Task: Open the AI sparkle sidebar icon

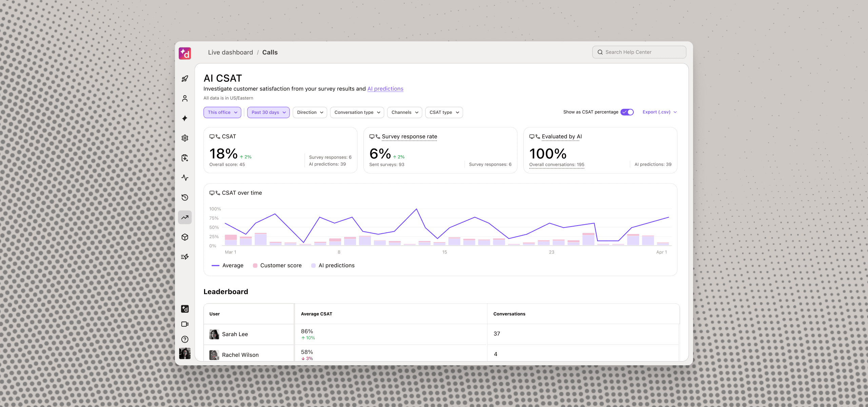Action: click(x=185, y=118)
